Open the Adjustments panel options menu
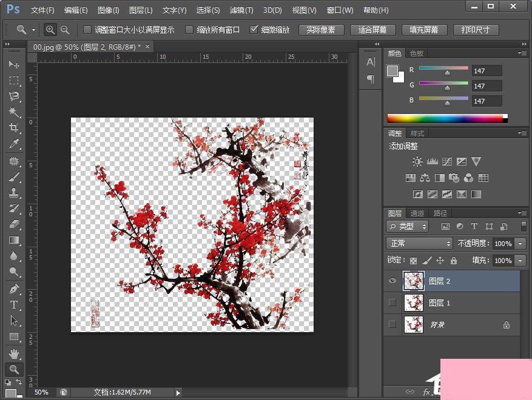Image resolution: width=532 pixels, height=400 pixels. pos(522,133)
